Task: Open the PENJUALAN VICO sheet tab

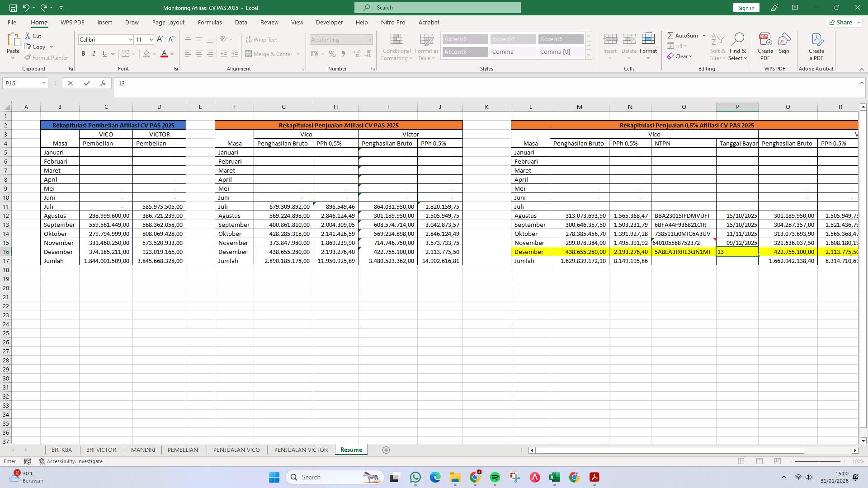Action: (x=236, y=450)
